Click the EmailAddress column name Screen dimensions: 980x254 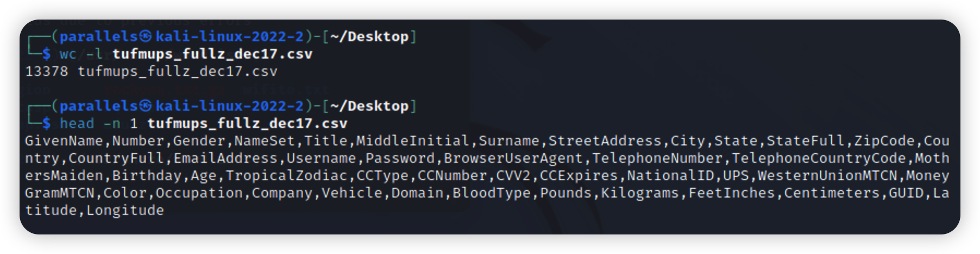click(225, 158)
